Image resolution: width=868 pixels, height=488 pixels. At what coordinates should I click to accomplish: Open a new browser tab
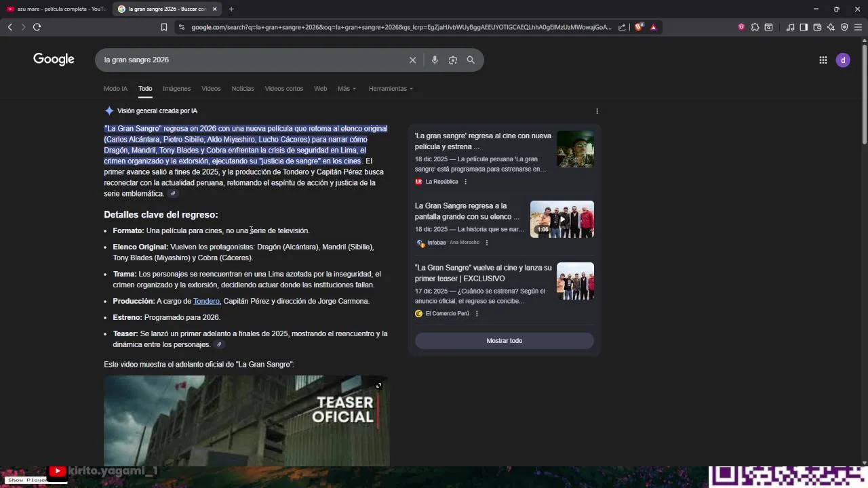(x=231, y=9)
